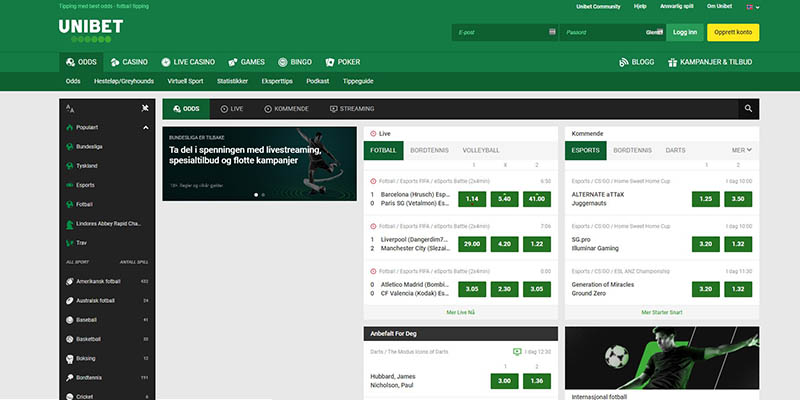The width and height of the screenshot is (800, 400).
Task: Click the Bordtennis paddle icon
Action: click(x=70, y=378)
